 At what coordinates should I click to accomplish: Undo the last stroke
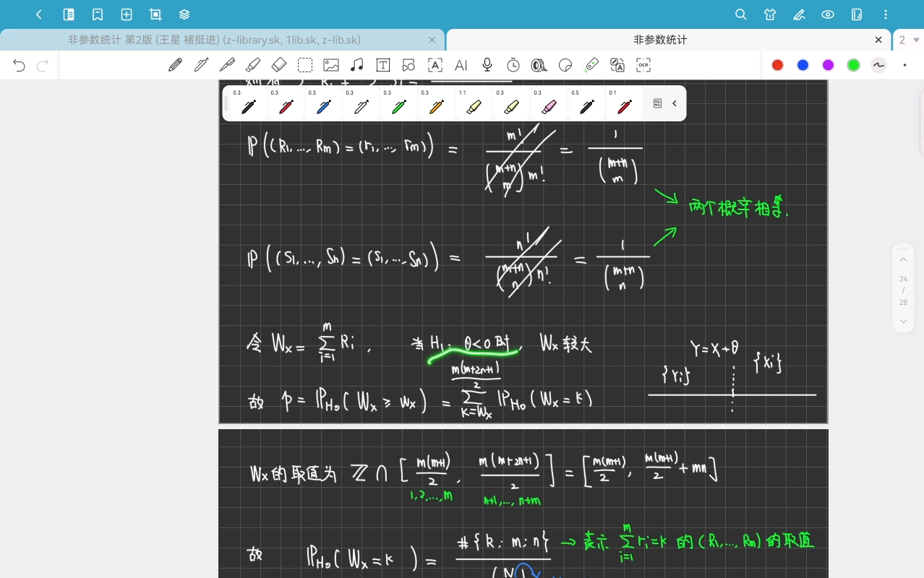coord(20,66)
